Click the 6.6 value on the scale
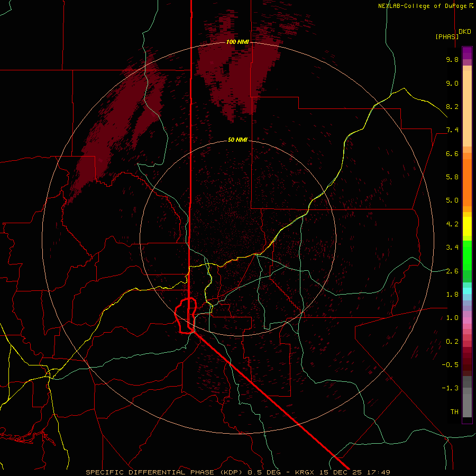This screenshot has height=476, width=476. click(452, 153)
